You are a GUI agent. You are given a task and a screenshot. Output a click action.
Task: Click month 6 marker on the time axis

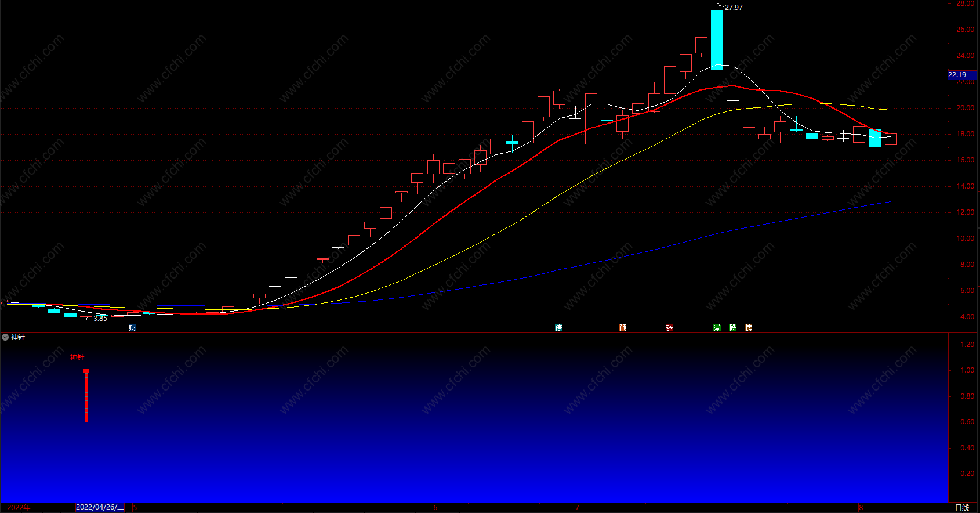pyautogui.click(x=435, y=508)
